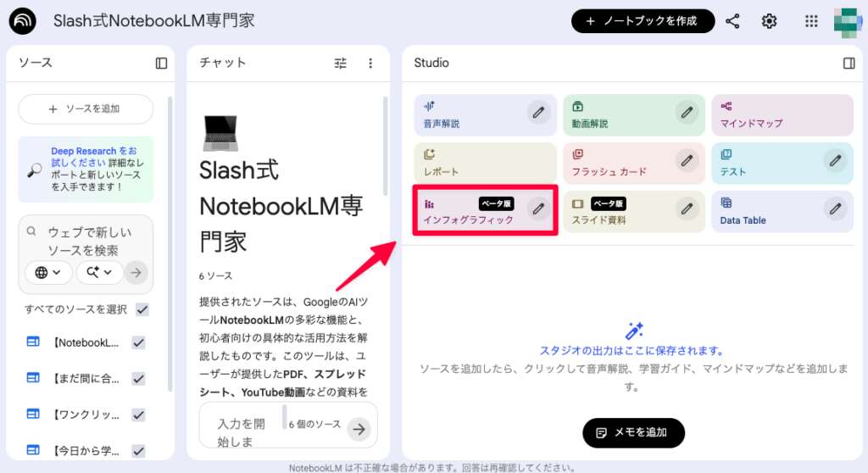The height and width of the screenshot is (473, 868).
Task: Collapse the Studio panel with its toggle icon
Action: [x=849, y=63]
